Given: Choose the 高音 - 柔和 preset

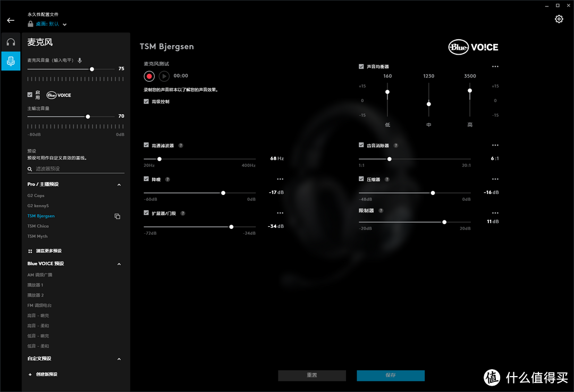Looking at the screenshot, I should click(x=38, y=326).
